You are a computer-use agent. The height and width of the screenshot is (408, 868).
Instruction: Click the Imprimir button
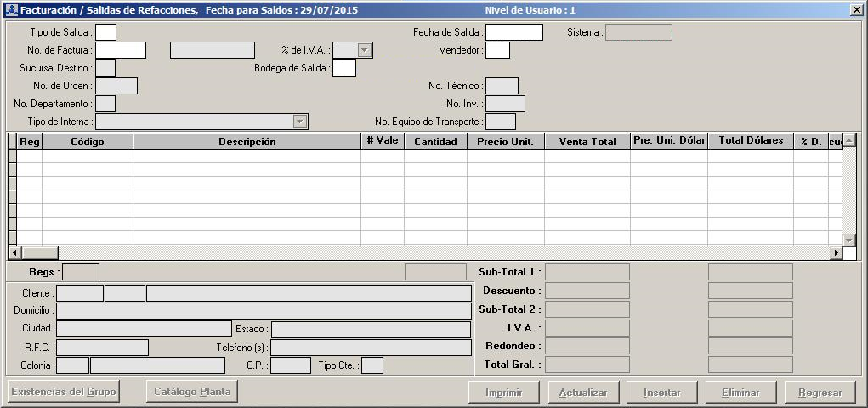click(504, 393)
